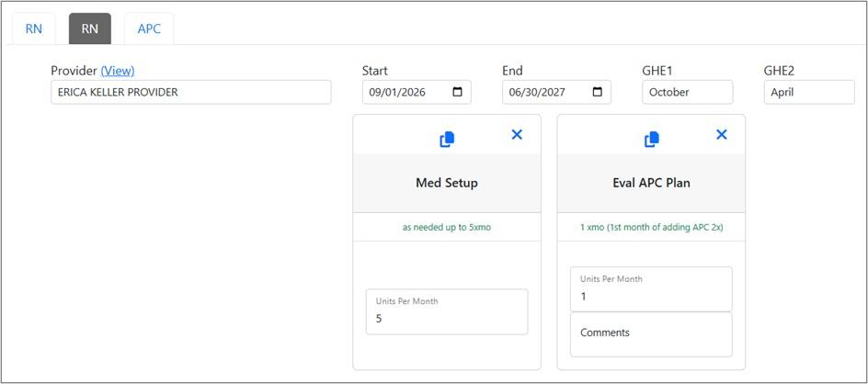Edit the Start date 09/01/2026 field
Image resolution: width=868 pixels, height=384 pixels.
pos(417,92)
